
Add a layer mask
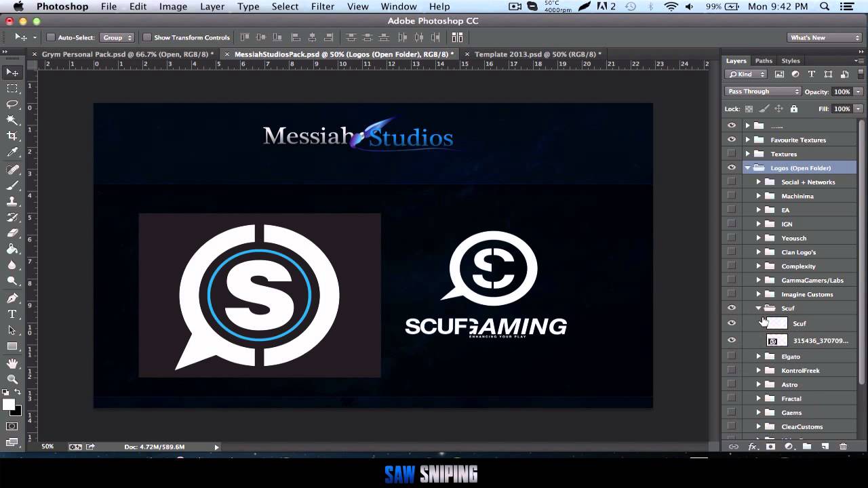[x=770, y=447]
